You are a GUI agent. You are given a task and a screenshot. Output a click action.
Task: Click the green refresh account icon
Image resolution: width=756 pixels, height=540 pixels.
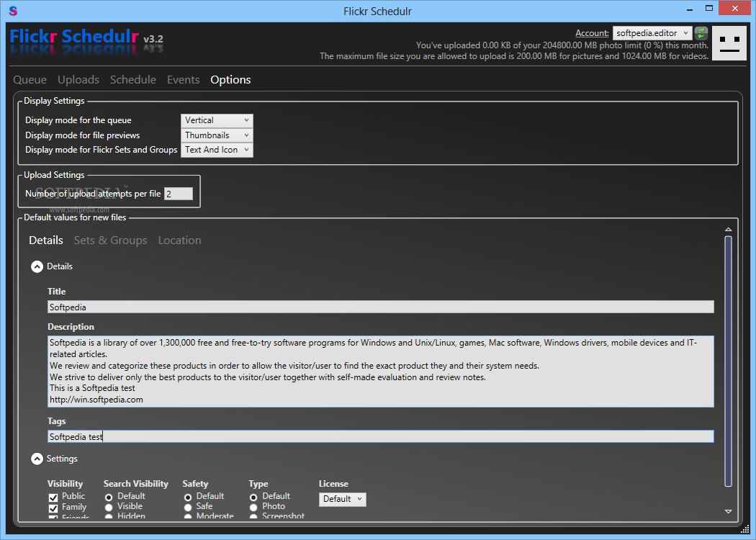point(701,33)
